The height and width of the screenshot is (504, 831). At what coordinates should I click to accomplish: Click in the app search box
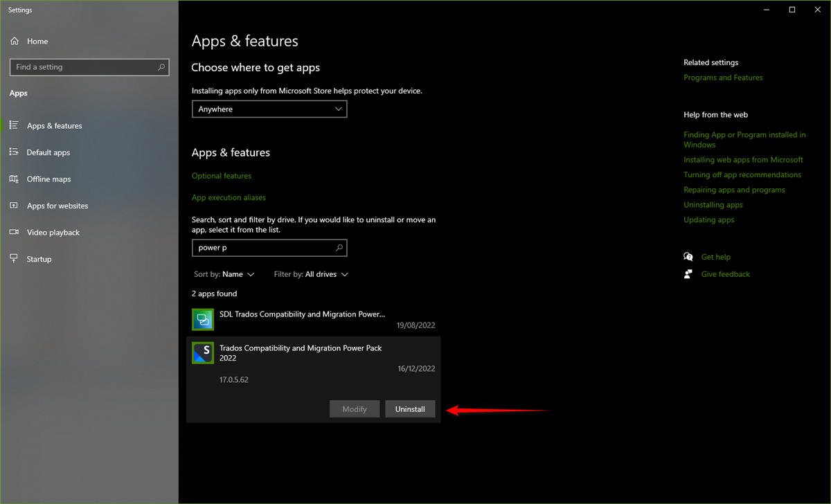[263, 247]
